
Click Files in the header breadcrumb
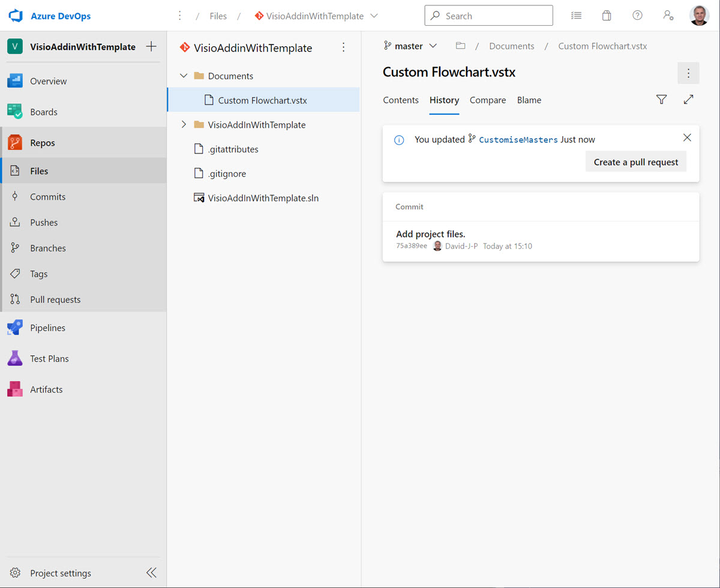(x=218, y=16)
